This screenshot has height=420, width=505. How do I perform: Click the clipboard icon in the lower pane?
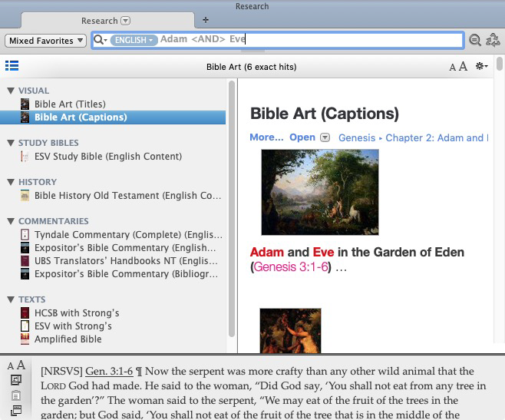pos(16,395)
